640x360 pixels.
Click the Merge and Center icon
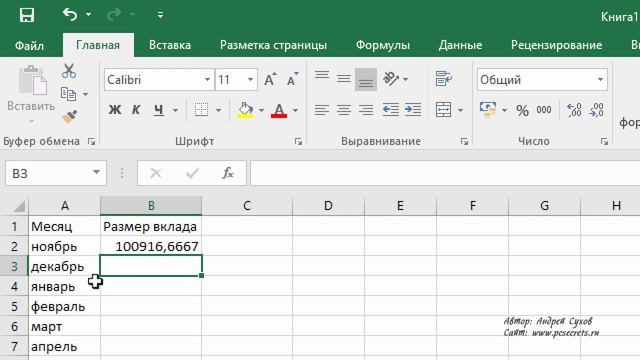tap(443, 110)
